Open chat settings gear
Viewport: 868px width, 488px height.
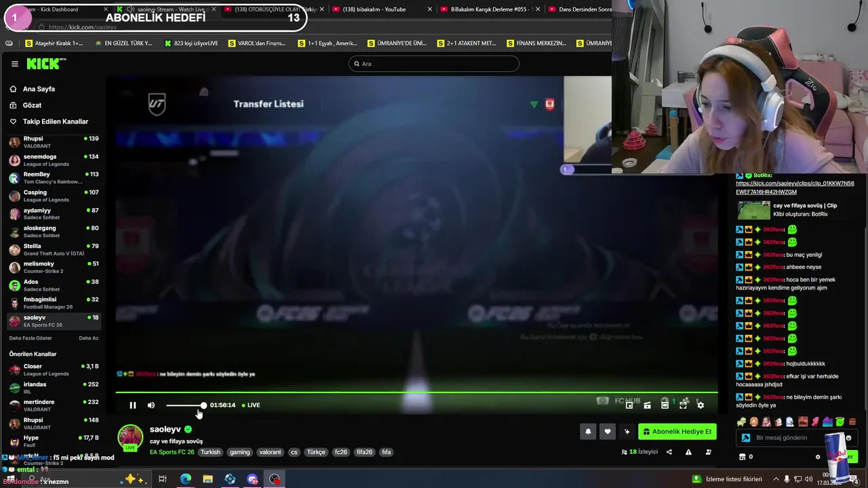(818, 457)
